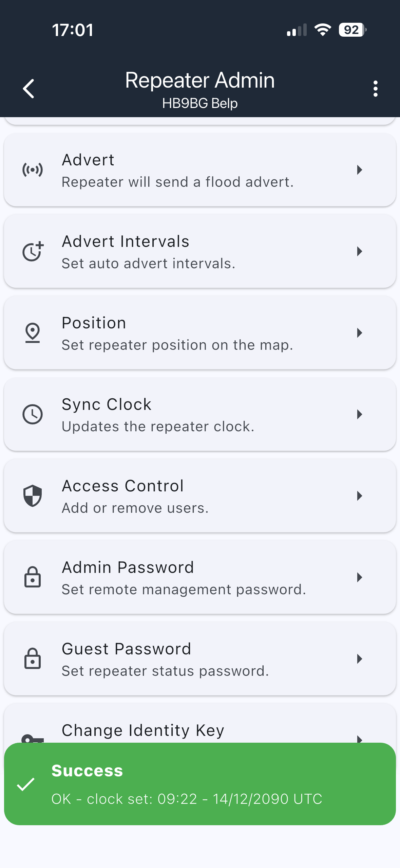This screenshot has height=868, width=400.
Task: Tap the Position map pin icon
Action: point(33,333)
